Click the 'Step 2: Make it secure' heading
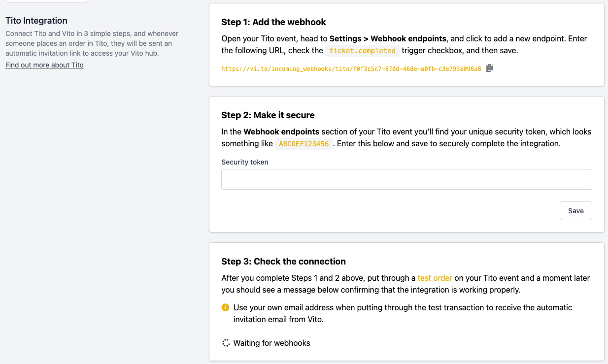Viewport: 608px width, 364px height. point(268,115)
